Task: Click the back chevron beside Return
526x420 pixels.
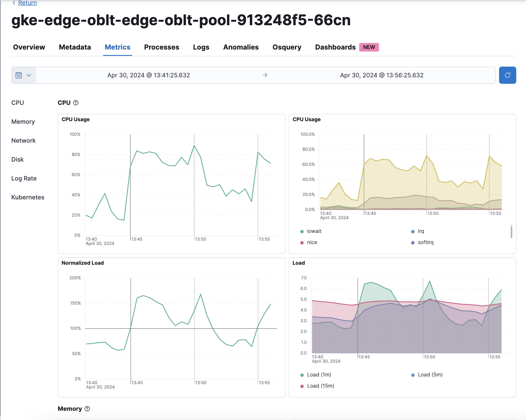Action: click(14, 3)
